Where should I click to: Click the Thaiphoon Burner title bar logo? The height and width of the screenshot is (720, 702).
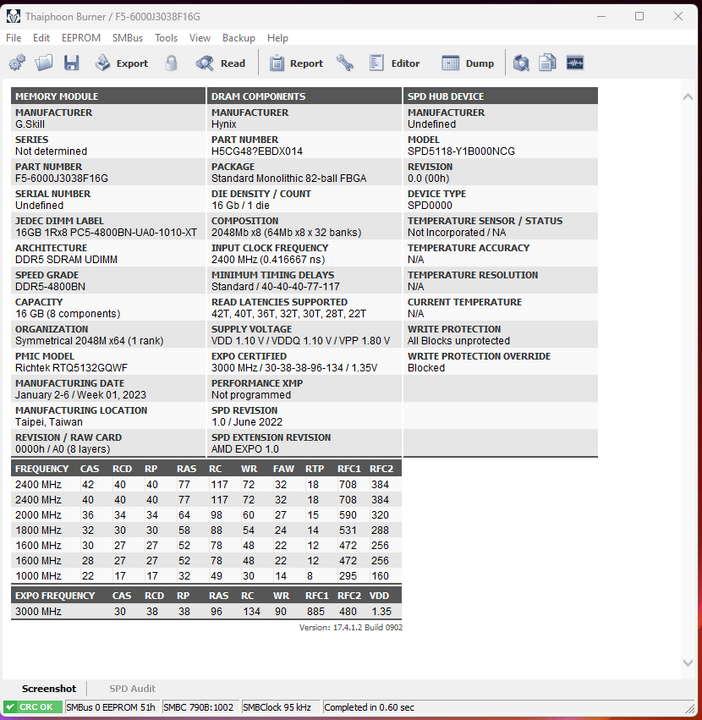[x=13, y=17]
